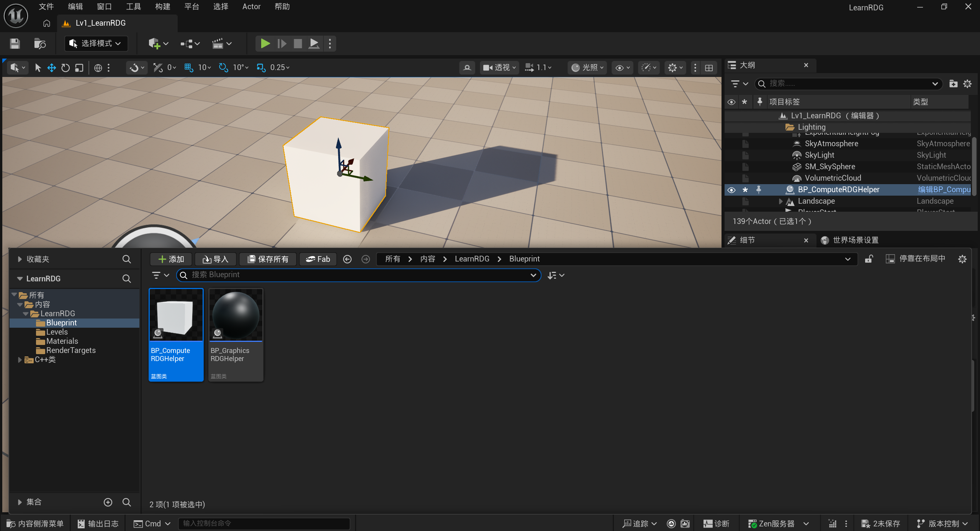Open the Outliner settings gear
The width and height of the screenshot is (980, 531).
[967, 84]
